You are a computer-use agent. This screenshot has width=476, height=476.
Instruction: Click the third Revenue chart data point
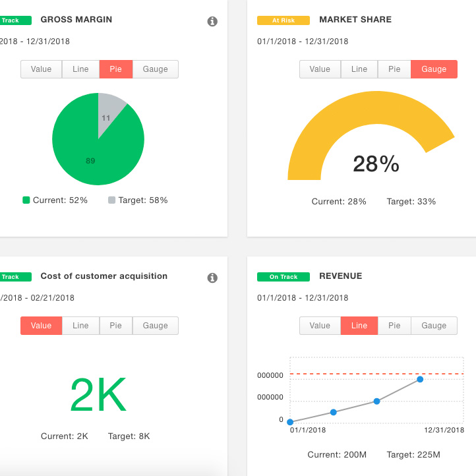click(376, 402)
